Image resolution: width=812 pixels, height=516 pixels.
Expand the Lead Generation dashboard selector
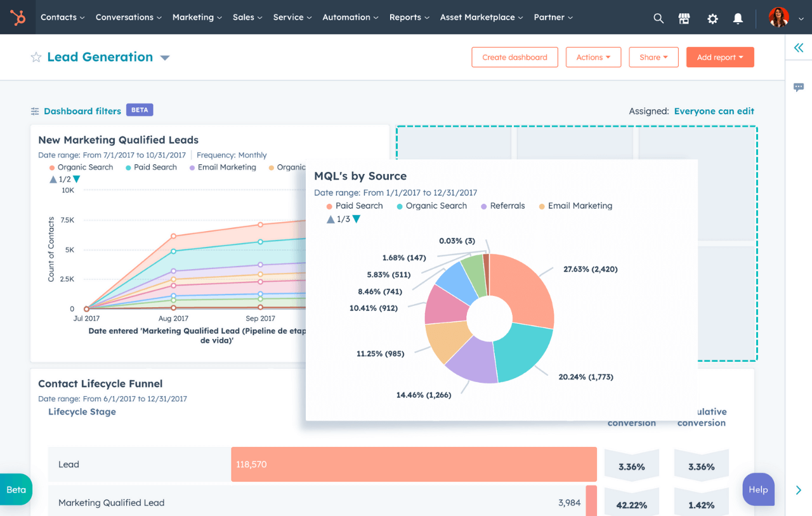click(164, 57)
